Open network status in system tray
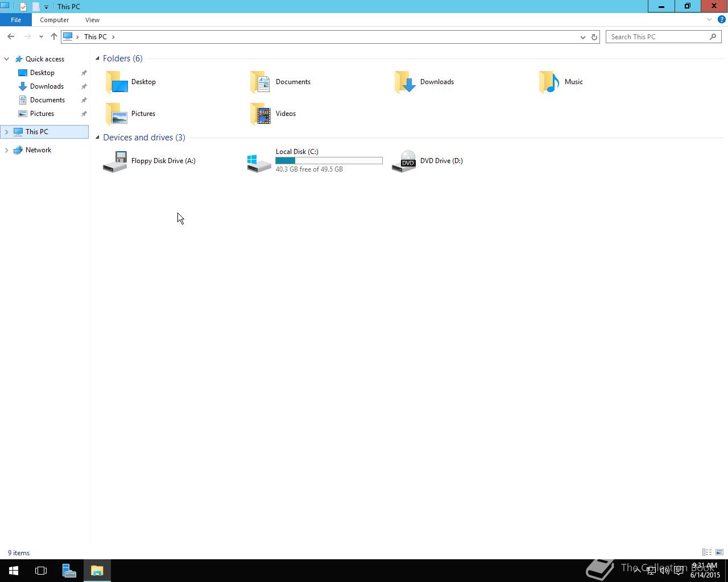The width and height of the screenshot is (728, 582). click(x=651, y=571)
